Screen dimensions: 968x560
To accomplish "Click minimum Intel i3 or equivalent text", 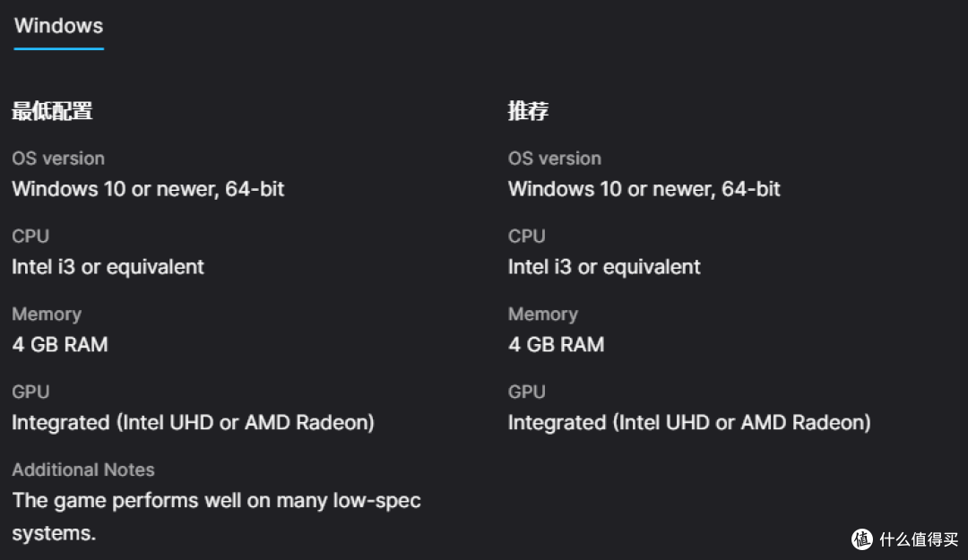I will pyautogui.click(x=108, y=267).
